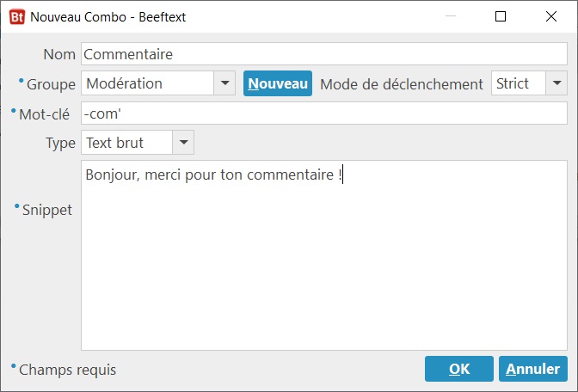Expand the Type dropdown arrow
The height and width of the screenshot is (392, 578).
(x=183, y=143)
